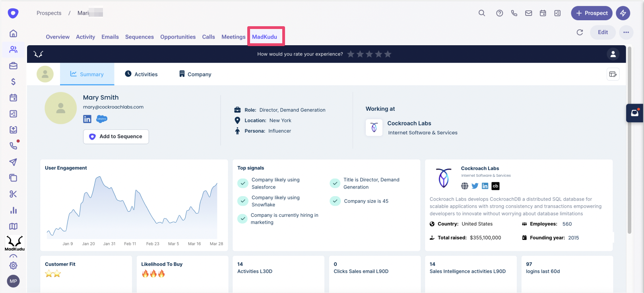Switch to the Opportunities tab
This screenshot has width=644, height=293.
178,37
